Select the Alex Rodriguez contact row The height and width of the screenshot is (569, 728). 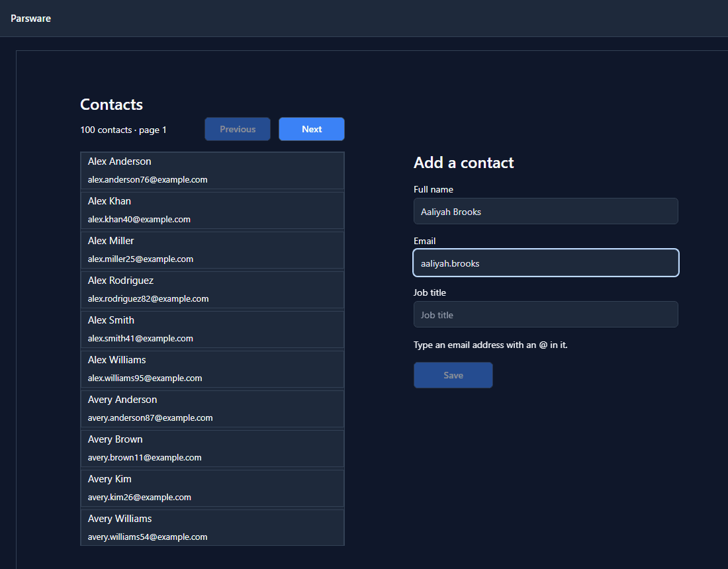click(x=212, y=290)
